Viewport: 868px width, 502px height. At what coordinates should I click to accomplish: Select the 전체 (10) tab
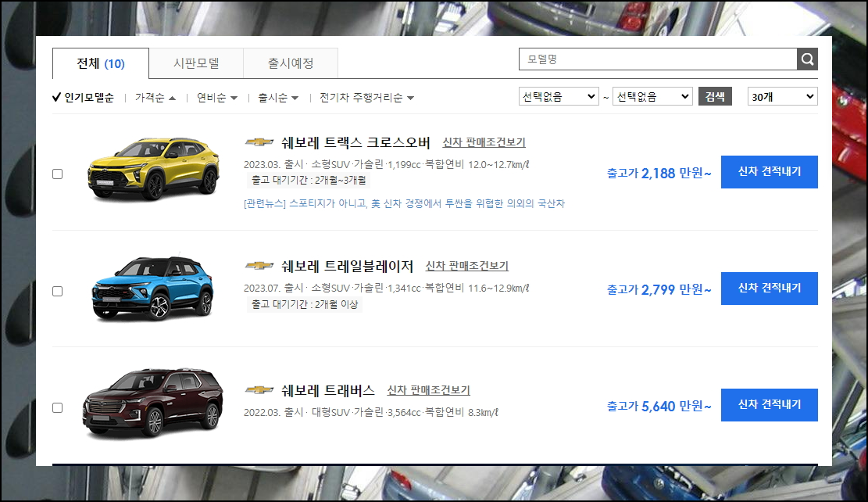click(x=101, y=63)
